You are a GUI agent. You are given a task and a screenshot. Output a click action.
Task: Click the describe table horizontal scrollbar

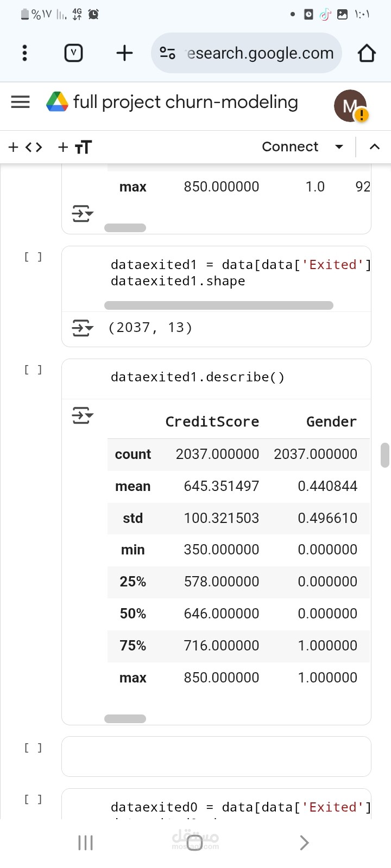[125, 719]
